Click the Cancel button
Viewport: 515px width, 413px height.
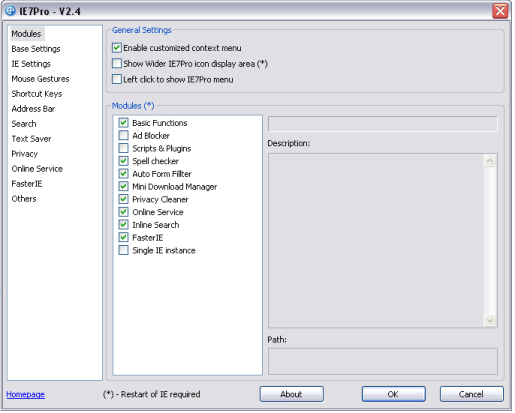(x=471, y=394)
